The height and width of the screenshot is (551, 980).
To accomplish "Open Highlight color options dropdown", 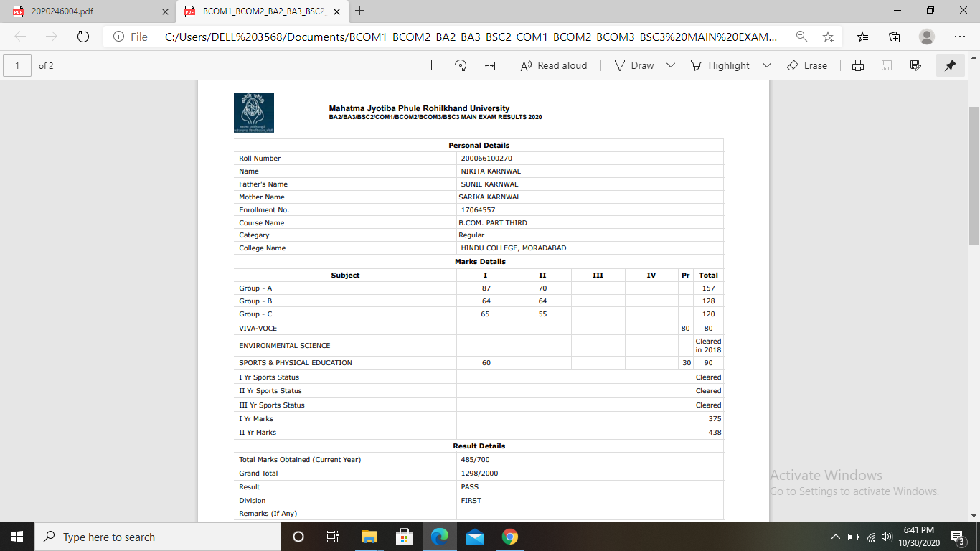I will click(766, 65).
